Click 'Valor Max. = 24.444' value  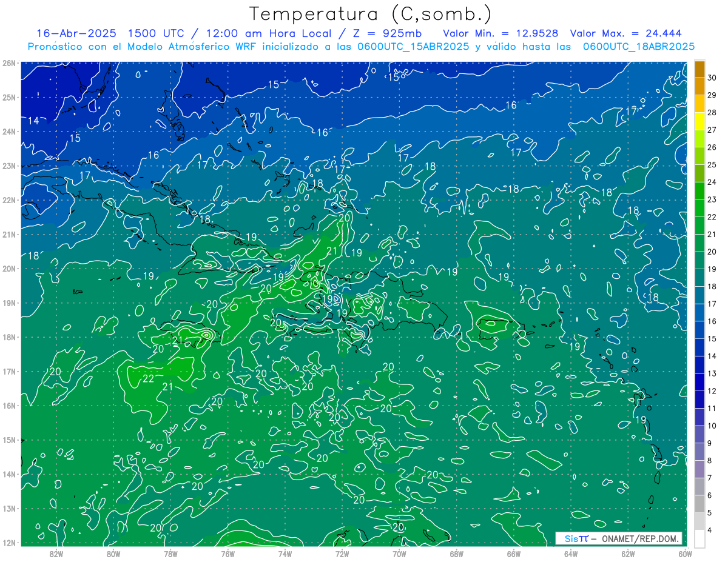click(626, 33)
